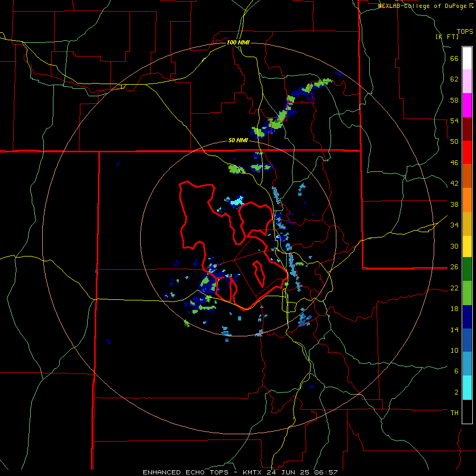This screenshot has height=476, width=476.
Task: Click the dark green 22-26 kft swatch
Action: (x=467, y=269)
